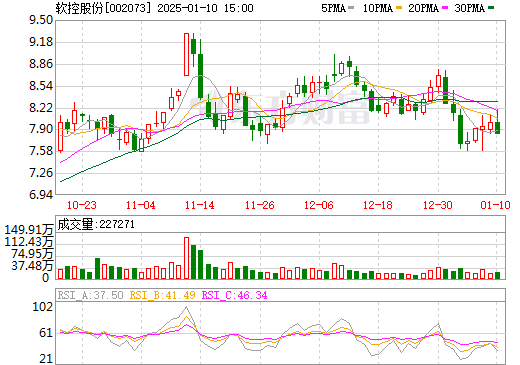Image resolution: width=520 pixels, height=365 pixels.
Task: Click the RSI_A:37.50 indicator label
Action: coord(90,295)
